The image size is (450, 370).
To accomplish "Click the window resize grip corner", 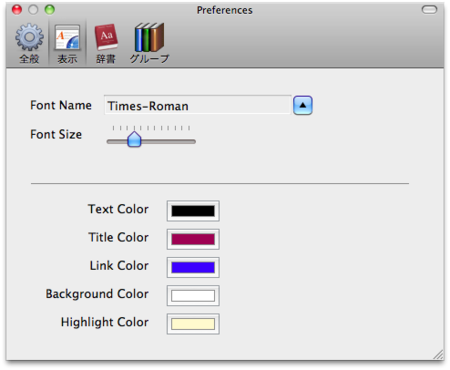I will (x=438, y=355).
